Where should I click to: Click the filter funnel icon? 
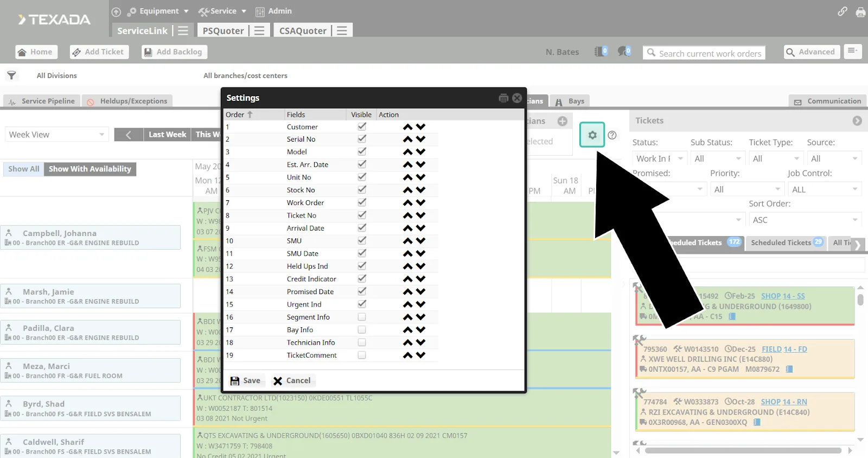(x=11, y=75)
